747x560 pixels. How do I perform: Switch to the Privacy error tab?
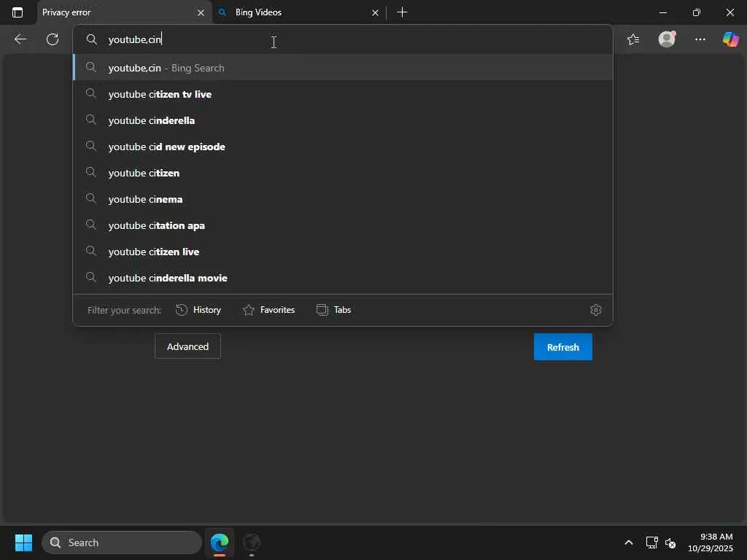(124, 12)
